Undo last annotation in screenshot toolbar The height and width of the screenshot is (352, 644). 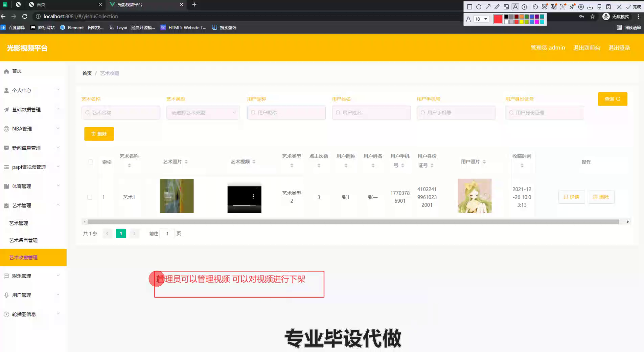coord(535,7)
